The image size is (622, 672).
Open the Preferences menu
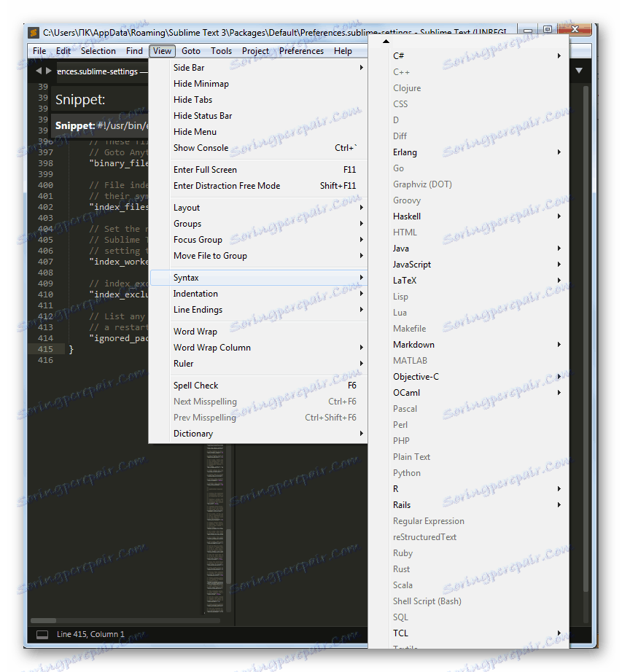(x=301, y=50)
